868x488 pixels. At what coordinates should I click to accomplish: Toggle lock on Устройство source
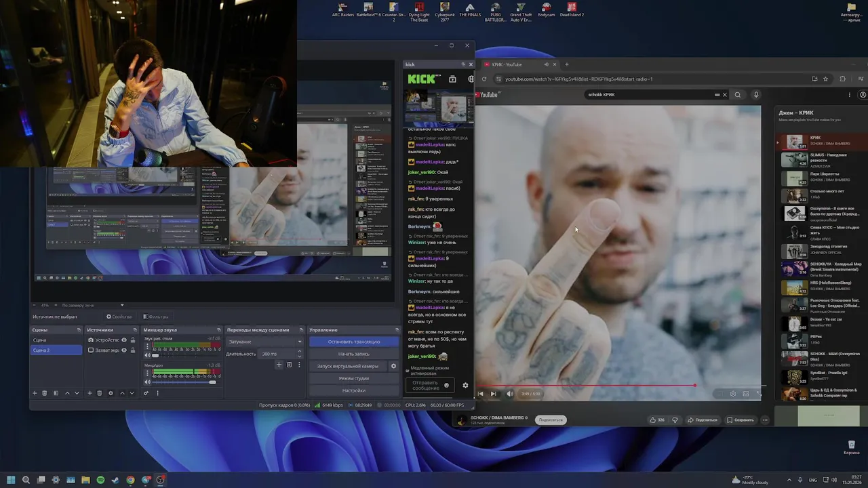[x=132, y=340]
